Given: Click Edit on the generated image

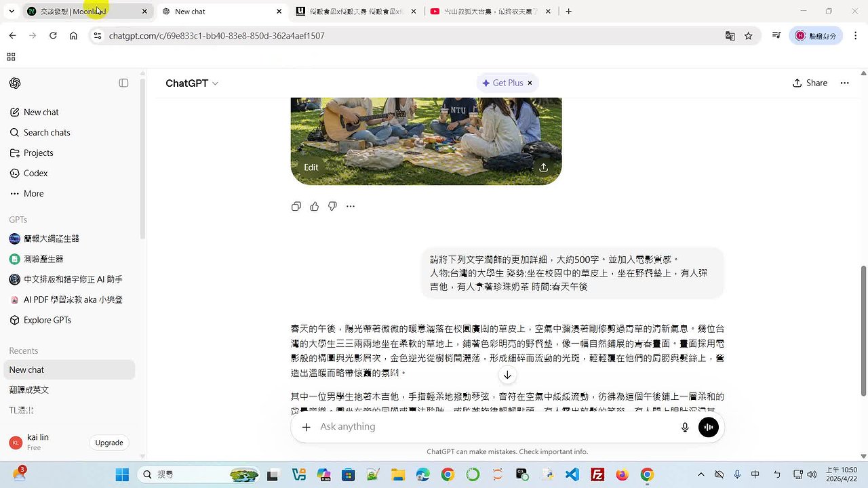Looking at the screenshot, I should [311, 167].
